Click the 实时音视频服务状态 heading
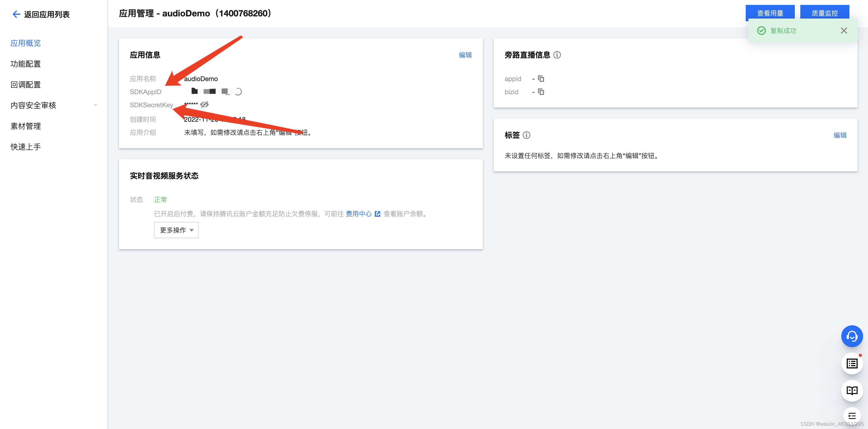This screenshot has width=868, height=429. [164, 175]
